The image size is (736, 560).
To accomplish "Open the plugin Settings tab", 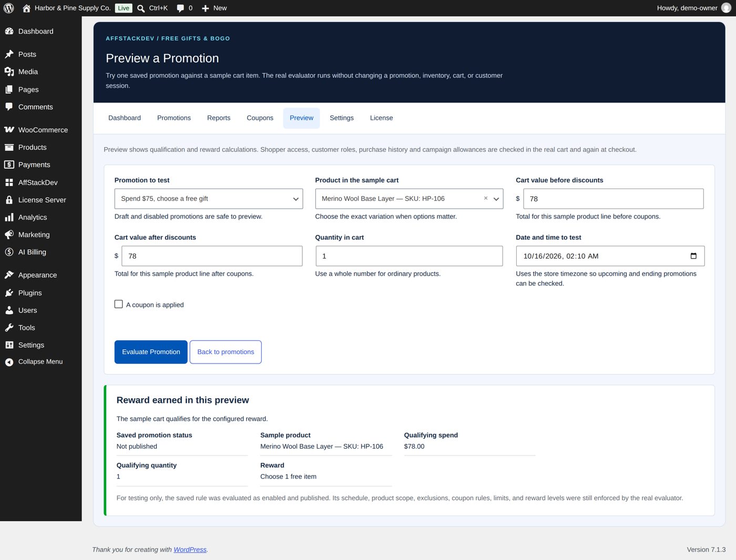I will (x=342, y=118).
